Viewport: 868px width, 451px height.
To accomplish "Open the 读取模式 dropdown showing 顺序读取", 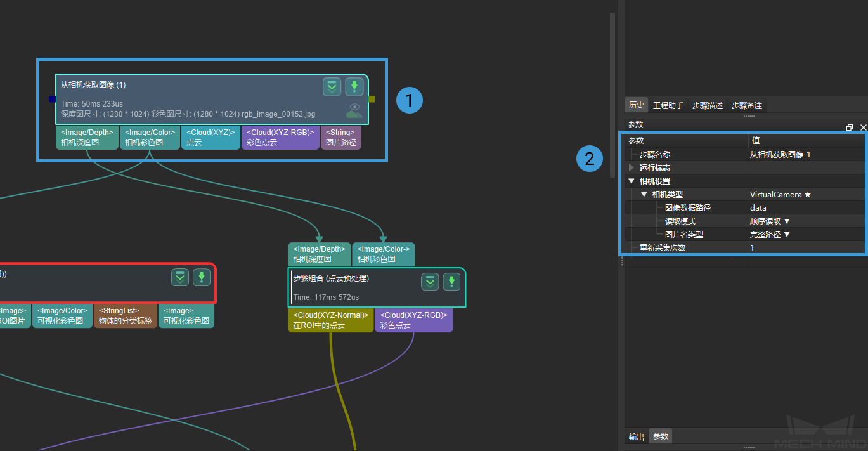I will (x=770, y=221).
